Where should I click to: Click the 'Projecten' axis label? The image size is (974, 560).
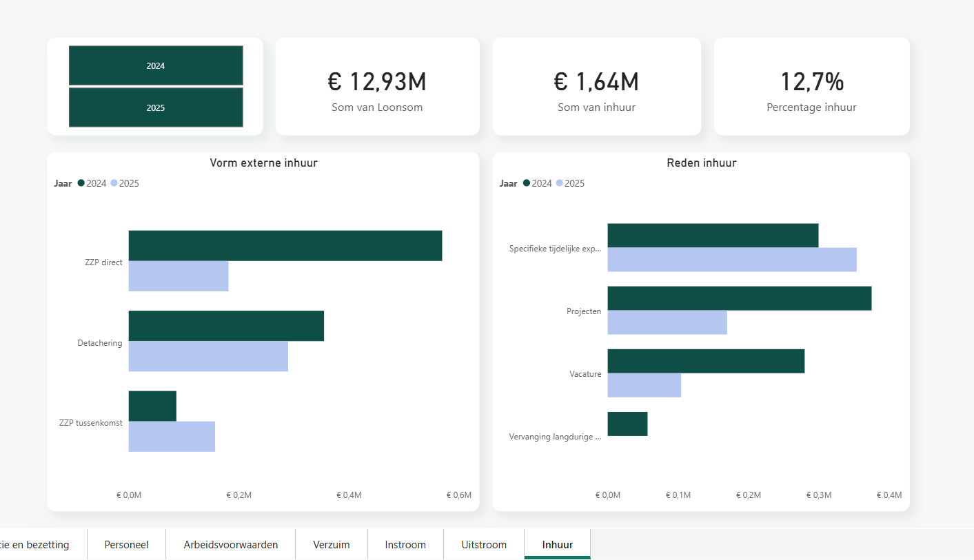click(584, 311)
